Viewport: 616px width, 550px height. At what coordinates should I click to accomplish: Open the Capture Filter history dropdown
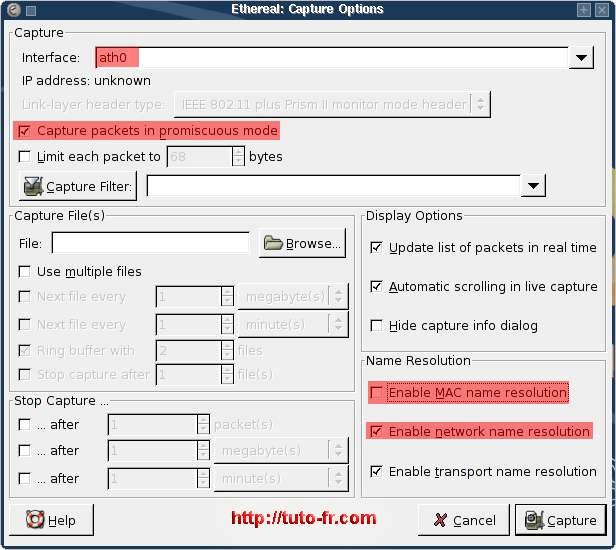[x=533, y=186]
